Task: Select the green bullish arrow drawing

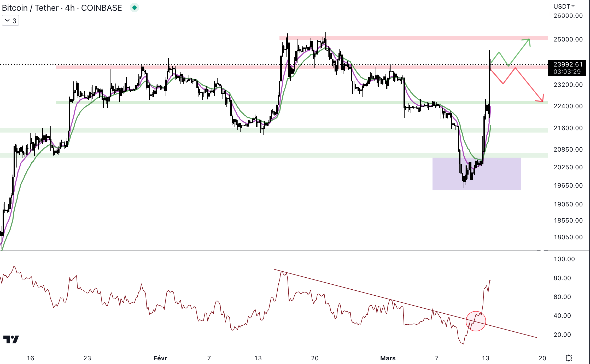Action: click(x=518, y=52)
